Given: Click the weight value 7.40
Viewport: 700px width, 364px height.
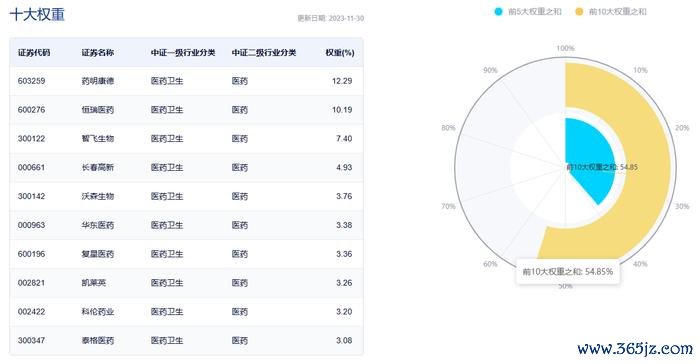Looking at the screenshot, I should tap(344, 138).
